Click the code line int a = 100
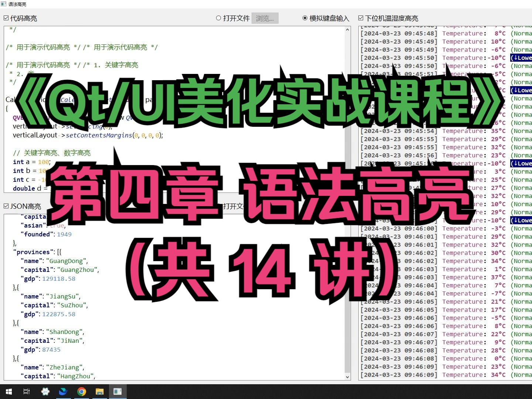 click(32, 162)
